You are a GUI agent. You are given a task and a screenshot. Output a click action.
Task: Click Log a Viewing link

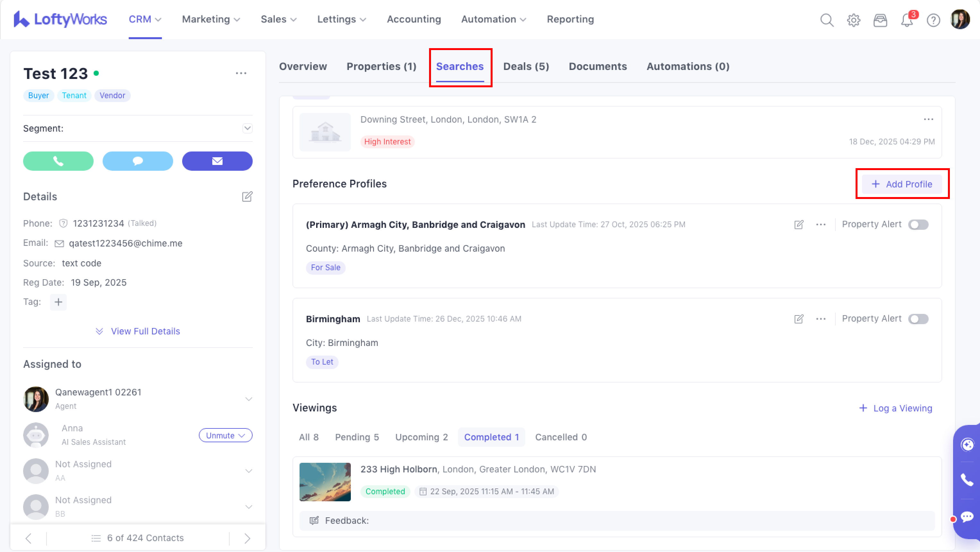tap(896, 408)
